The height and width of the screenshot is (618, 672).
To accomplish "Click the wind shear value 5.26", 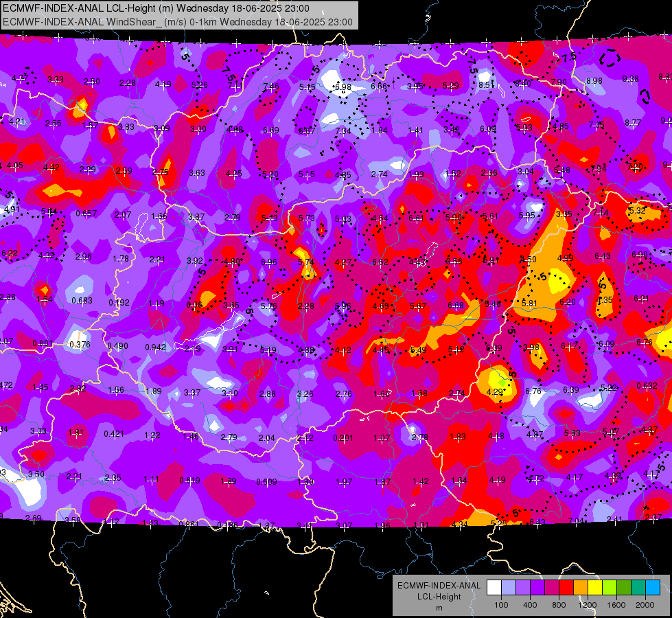I will [199, 85].
